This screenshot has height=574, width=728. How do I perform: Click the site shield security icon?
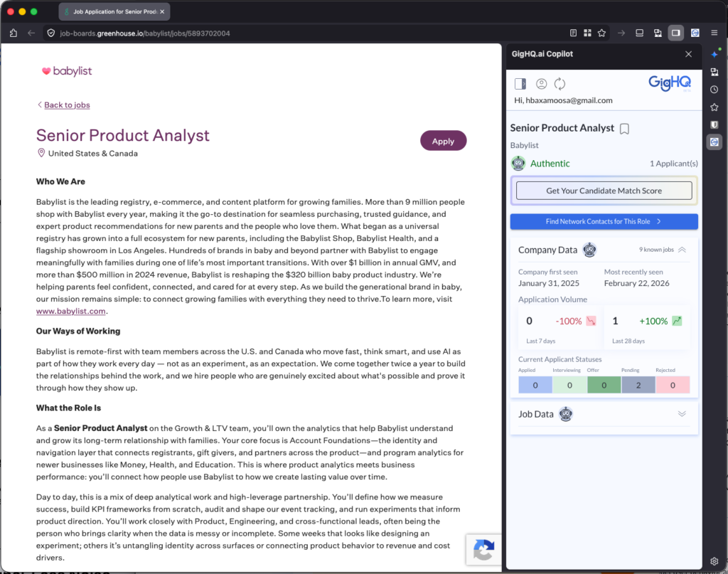tap(51, 33)
